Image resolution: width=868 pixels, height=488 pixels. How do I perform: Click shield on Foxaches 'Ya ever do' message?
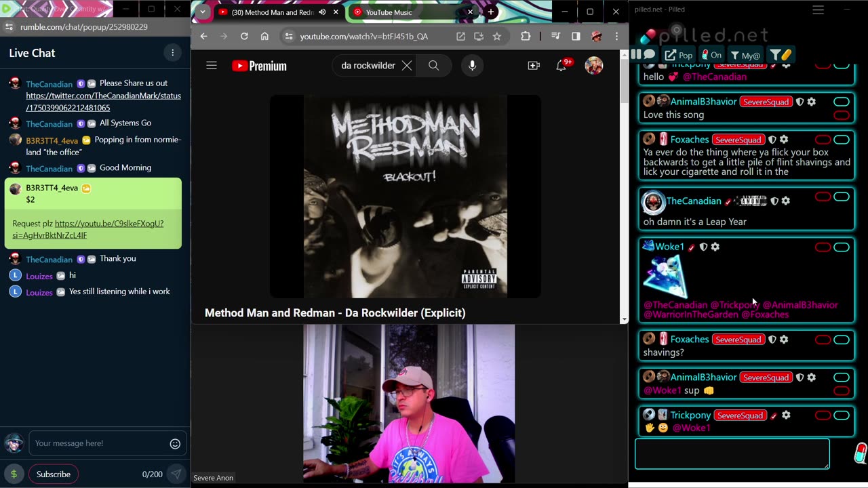click(x=772, y=140)
